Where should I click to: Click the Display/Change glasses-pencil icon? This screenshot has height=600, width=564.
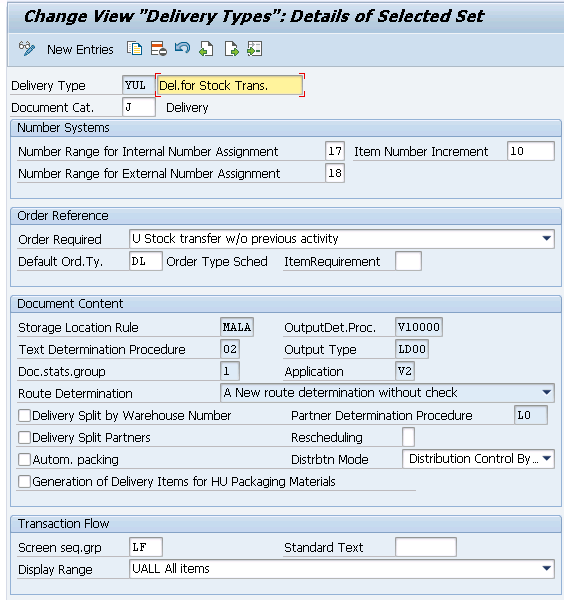point(27,49)
